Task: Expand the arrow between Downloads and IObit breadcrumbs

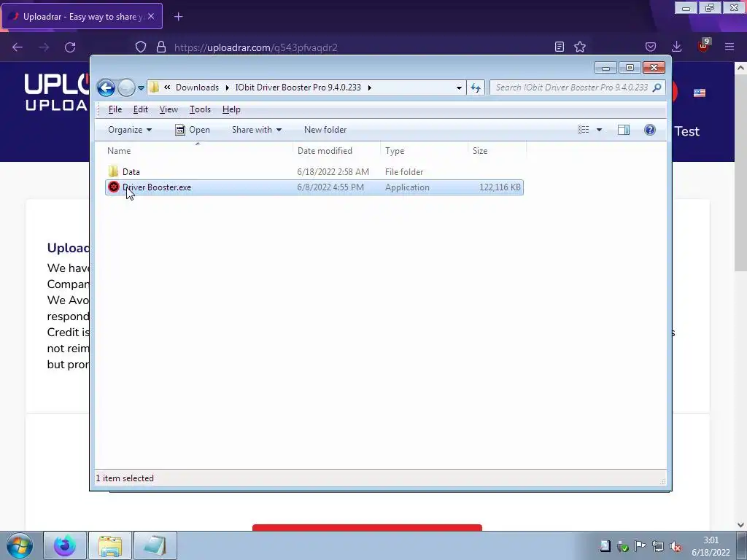Action: pos(228,87)
